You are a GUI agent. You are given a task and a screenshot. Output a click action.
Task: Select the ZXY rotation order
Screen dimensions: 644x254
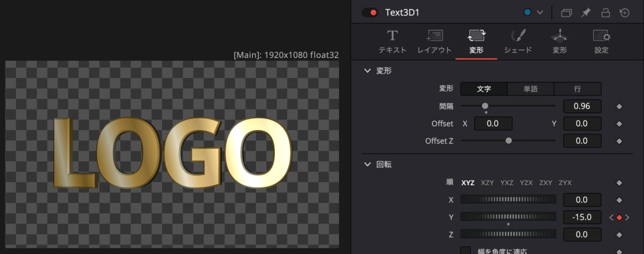point(546,183)
